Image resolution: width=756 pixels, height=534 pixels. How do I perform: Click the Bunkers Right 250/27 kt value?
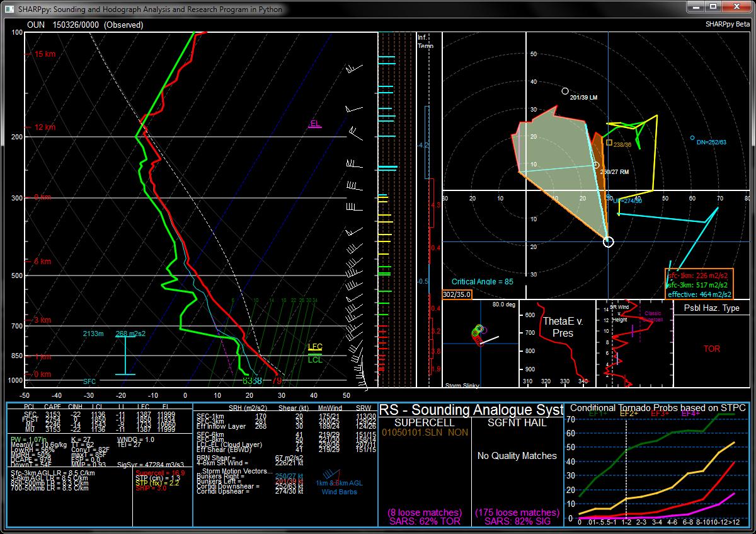[x=289, y=476]
